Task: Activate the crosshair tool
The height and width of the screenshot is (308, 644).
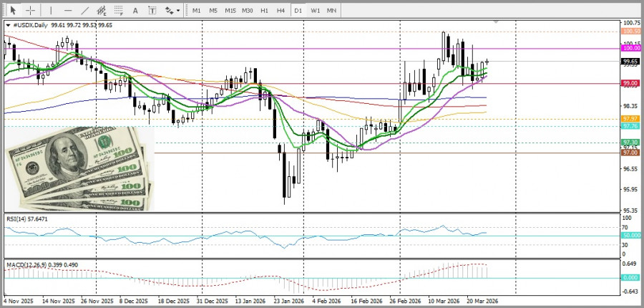Action: point(30,11)
